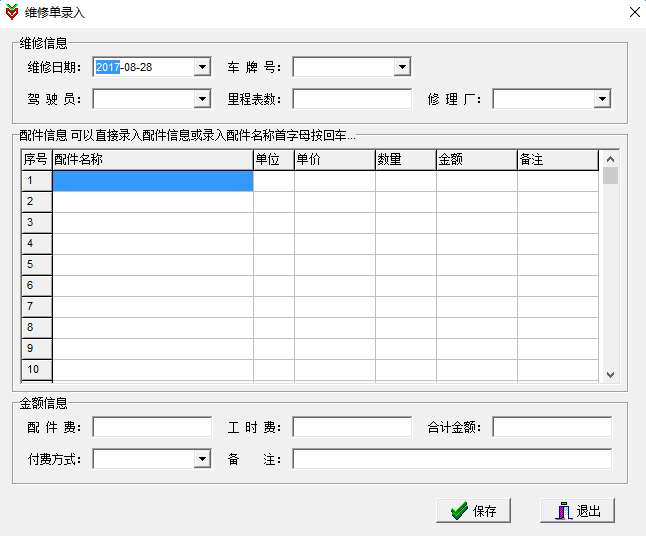Click the 里程表数 input field
Screen dimensions: 646x536
click(352, 99)
